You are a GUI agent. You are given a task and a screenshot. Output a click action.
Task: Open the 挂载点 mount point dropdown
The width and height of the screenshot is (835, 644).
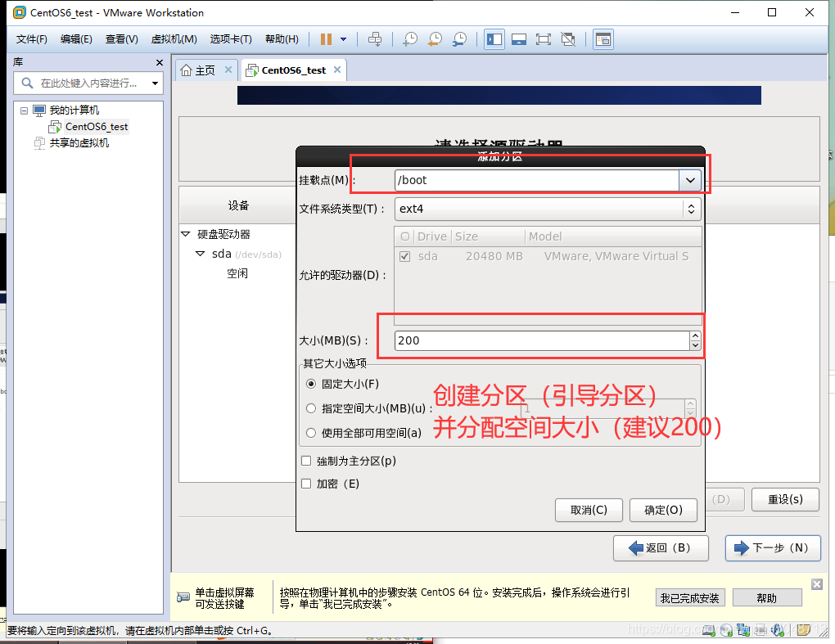point(690,180)
